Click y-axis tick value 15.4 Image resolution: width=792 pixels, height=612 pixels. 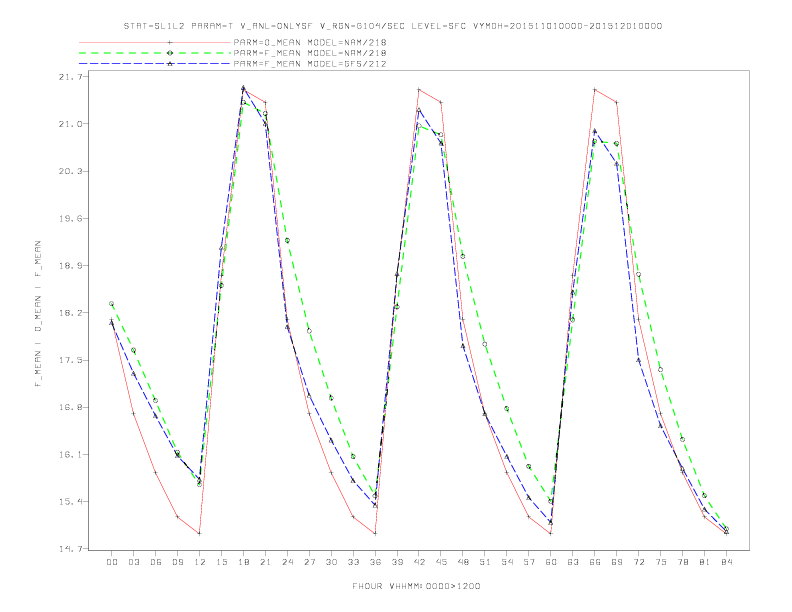[70, 501]
